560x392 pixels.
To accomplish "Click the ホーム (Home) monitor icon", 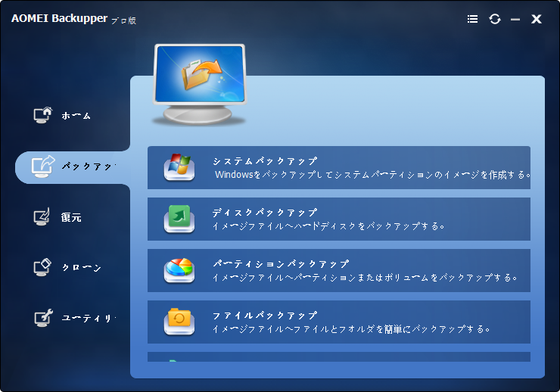I will tap(43, 115).
